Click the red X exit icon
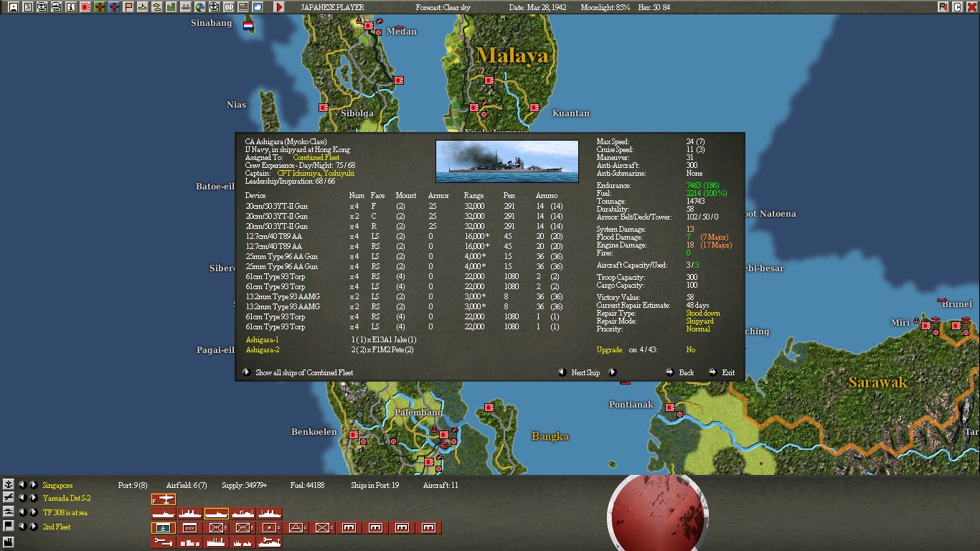 (972, 7)
